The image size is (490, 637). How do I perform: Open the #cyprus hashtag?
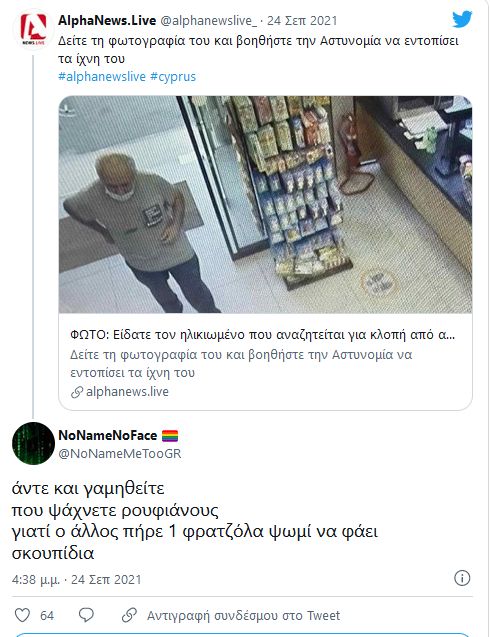[x=173, y=76]
